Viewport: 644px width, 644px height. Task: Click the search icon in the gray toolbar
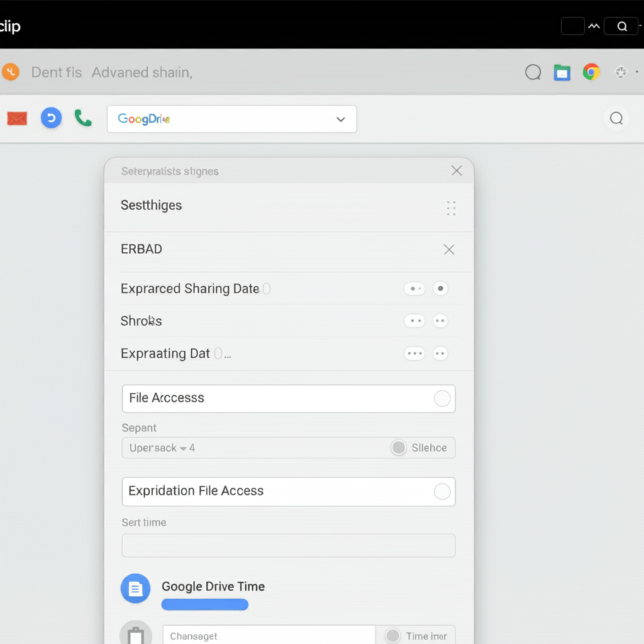(533, 72)
